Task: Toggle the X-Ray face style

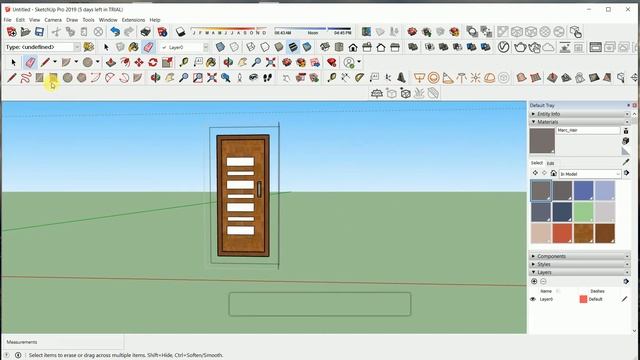Action: click(x=220, y=47)
